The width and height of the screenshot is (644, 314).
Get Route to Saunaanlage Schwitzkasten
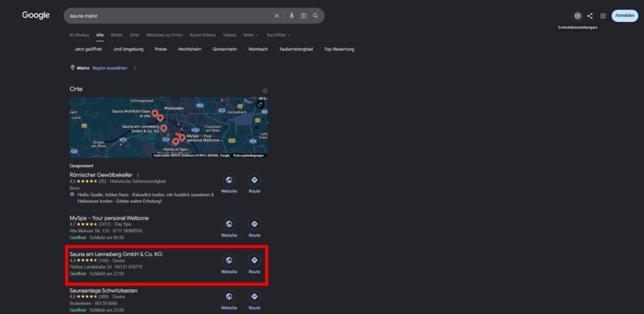tap(254, 300)
